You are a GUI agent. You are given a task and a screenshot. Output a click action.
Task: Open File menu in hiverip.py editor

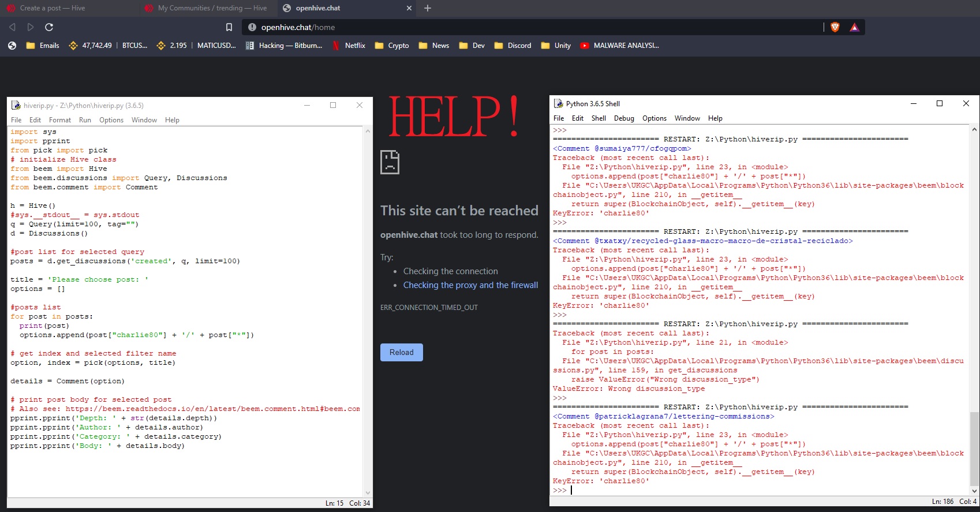16,120
